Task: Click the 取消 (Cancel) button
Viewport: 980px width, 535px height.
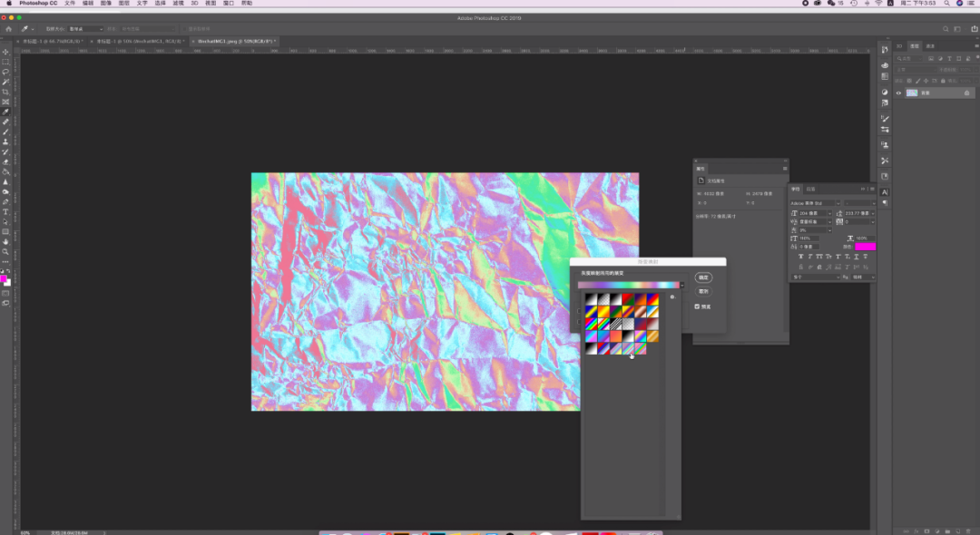Action: point(703,291)
